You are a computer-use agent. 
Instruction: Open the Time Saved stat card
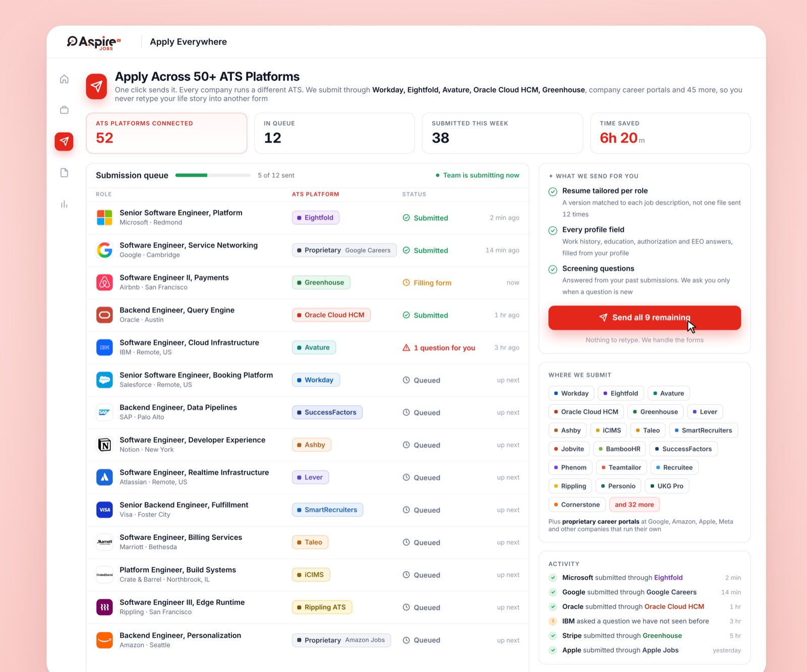click(670, 133)
